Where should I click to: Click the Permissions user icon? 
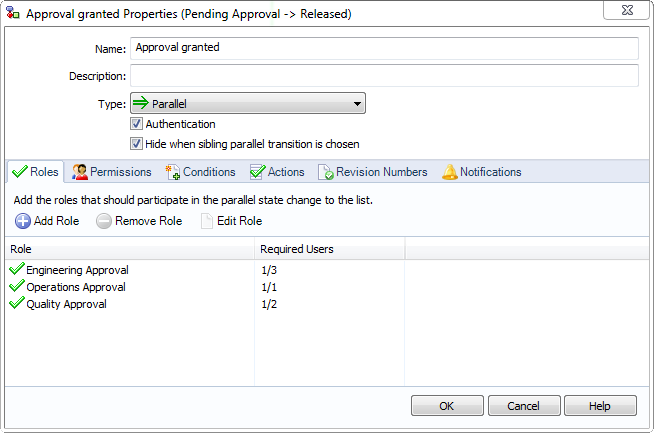[x=80, y=172]
